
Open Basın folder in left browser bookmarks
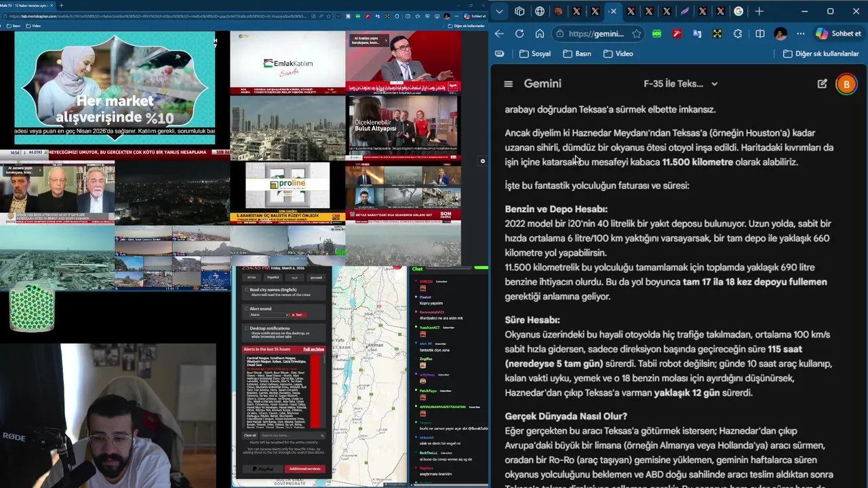pos(14,26)
